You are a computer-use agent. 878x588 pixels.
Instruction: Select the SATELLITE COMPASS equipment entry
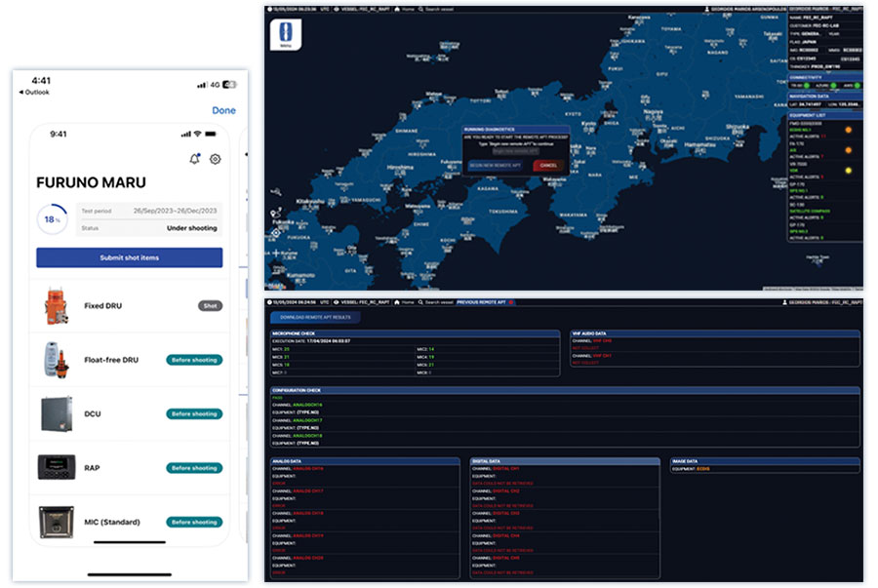tap(810, 212)
